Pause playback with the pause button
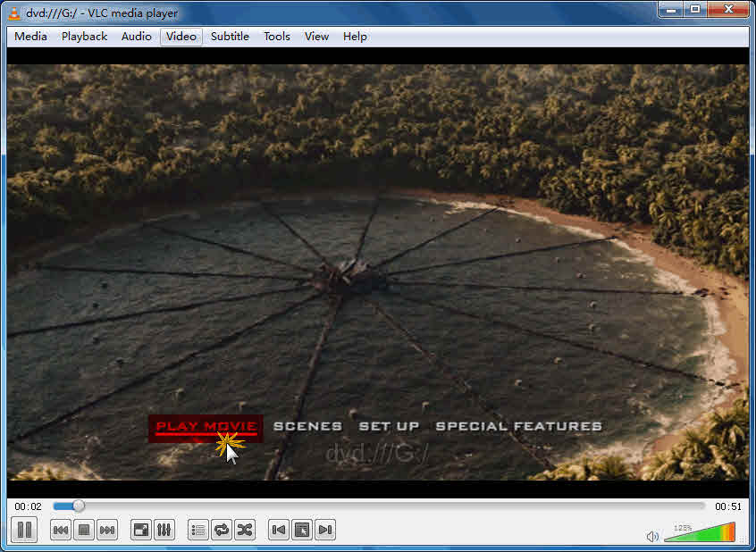Image resolution: width=756 pixels, height=552 pixels. [x=24, y=530]
